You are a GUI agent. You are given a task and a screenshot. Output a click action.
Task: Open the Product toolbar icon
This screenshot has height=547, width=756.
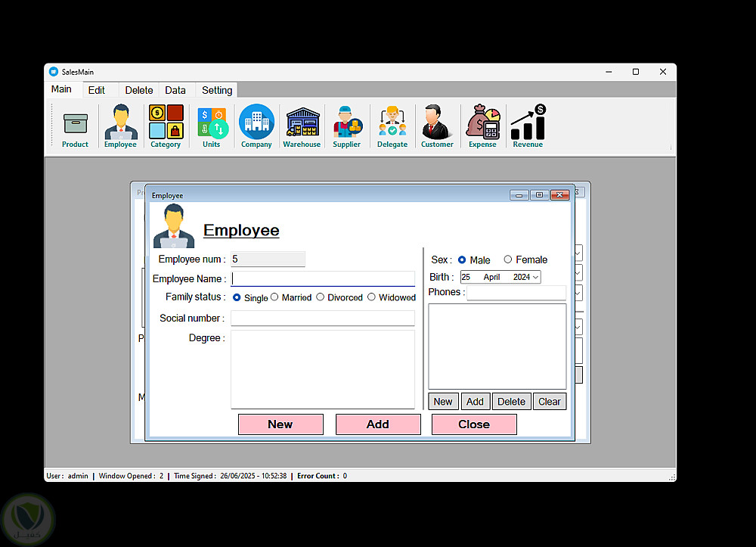point(75,127)
